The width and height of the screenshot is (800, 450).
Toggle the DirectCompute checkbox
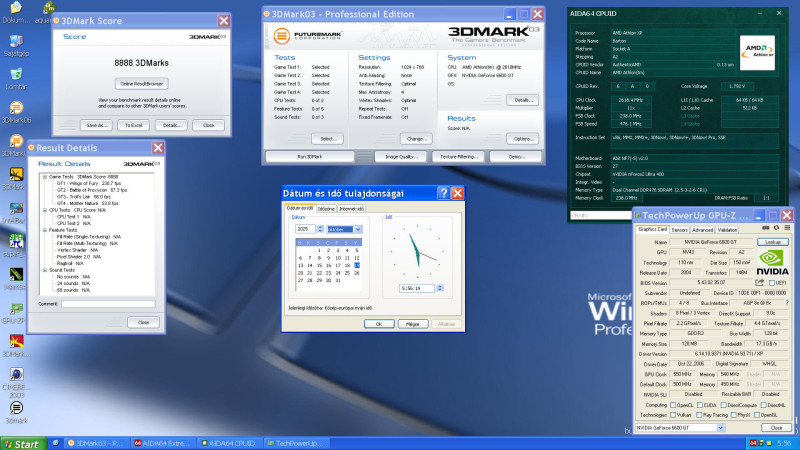[x=724, y=405]
